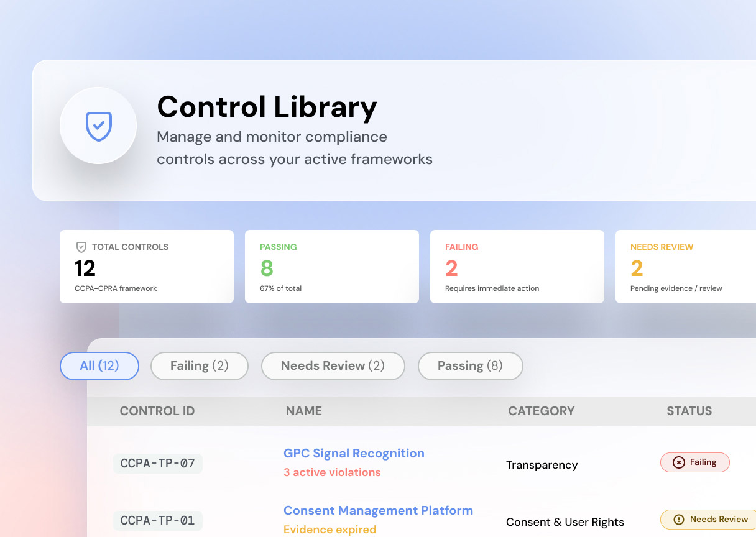Viewport: 756px width, 537px height.
Task: Click the small shield icon beside Total Controls
Action: tap(81, 247)
